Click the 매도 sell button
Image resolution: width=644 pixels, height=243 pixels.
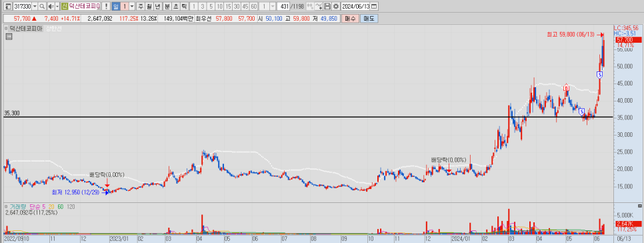tap(369, 19)
